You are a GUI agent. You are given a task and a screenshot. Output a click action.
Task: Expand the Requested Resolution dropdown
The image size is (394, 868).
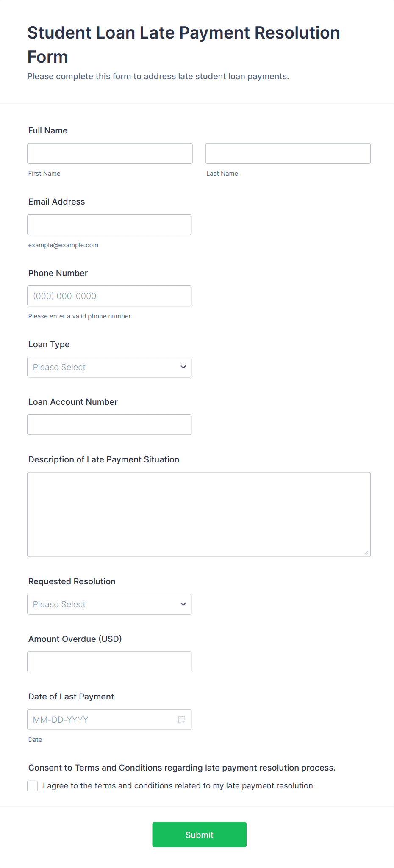tap(109, 604)
